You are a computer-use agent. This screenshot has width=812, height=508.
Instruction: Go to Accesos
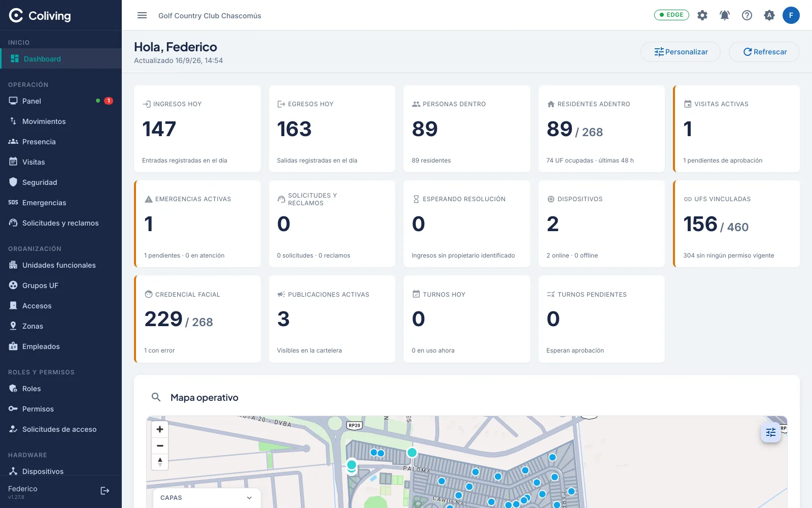(61, 306)
